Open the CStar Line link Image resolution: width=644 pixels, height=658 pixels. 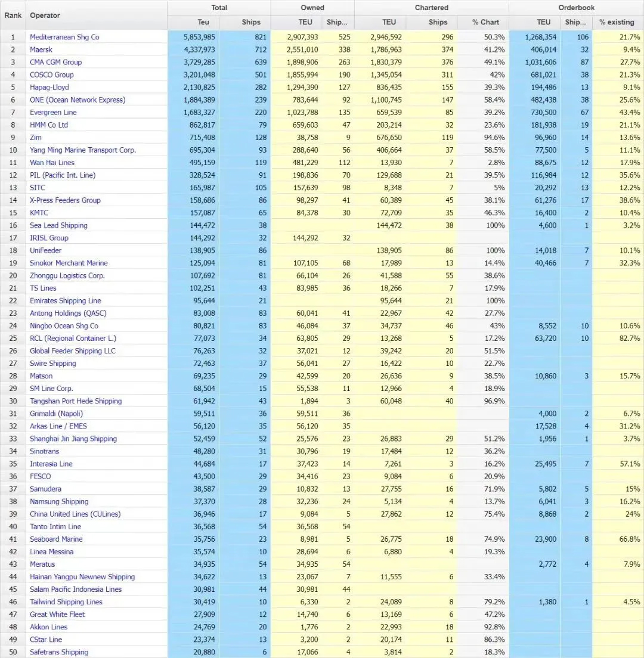click(46, 640)
